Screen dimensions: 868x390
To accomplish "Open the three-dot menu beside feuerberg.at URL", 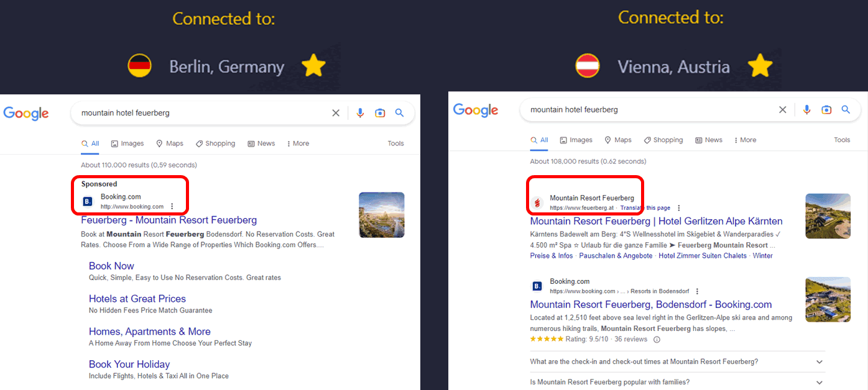I will click(x=678, y=207).
